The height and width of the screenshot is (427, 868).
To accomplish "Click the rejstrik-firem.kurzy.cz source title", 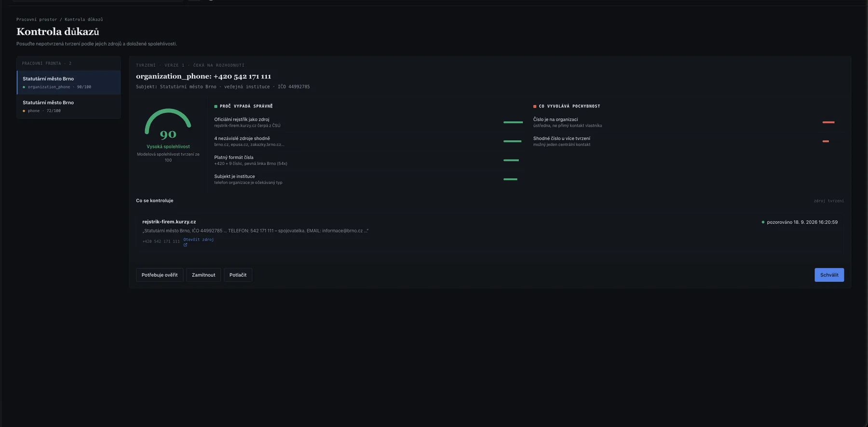I will tap(169, 222).
